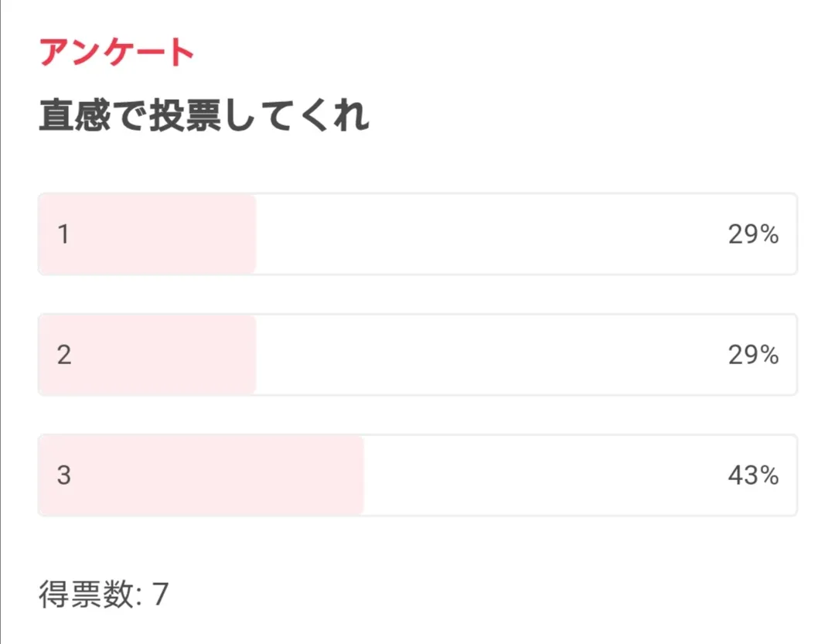Vote for poll option 1

click(x=417, y=234)
